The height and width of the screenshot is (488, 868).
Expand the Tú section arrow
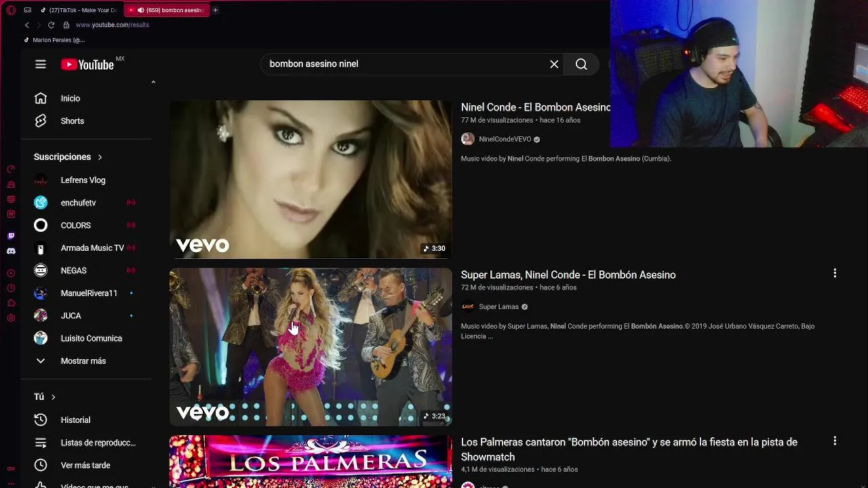tap(53, 396)
